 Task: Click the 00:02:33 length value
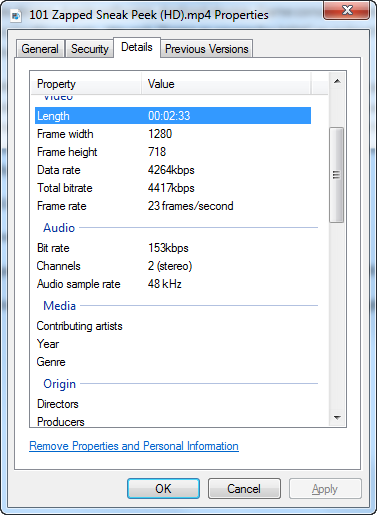[x=169, y=116]
